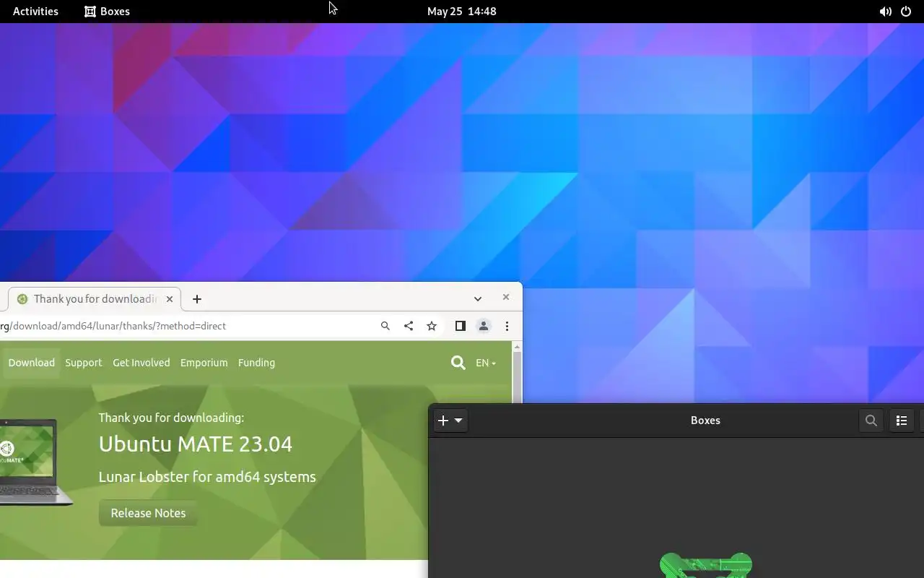The image size is (924, 578).
Task: Toggle the browser side panel
Action: click(461, 326)
